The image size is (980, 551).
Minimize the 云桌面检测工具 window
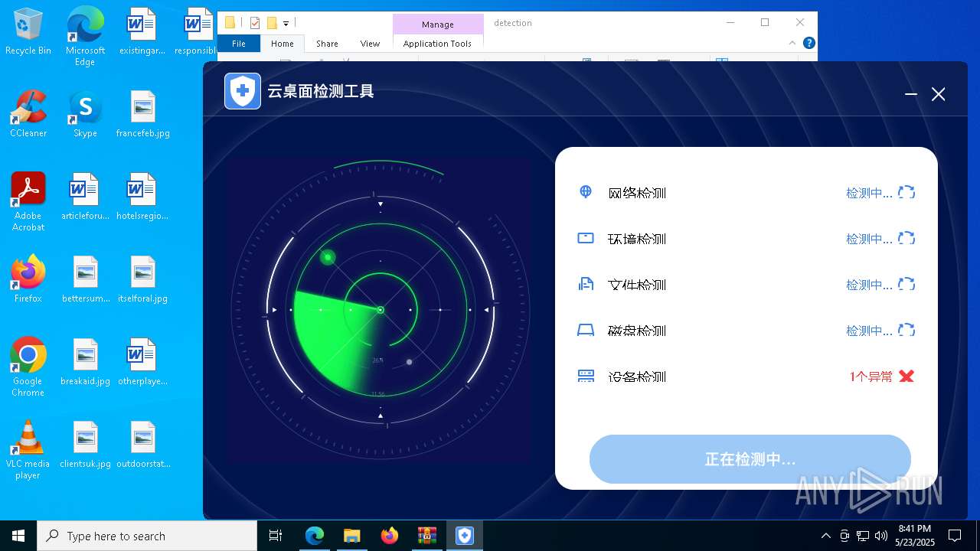pos(911,94)
